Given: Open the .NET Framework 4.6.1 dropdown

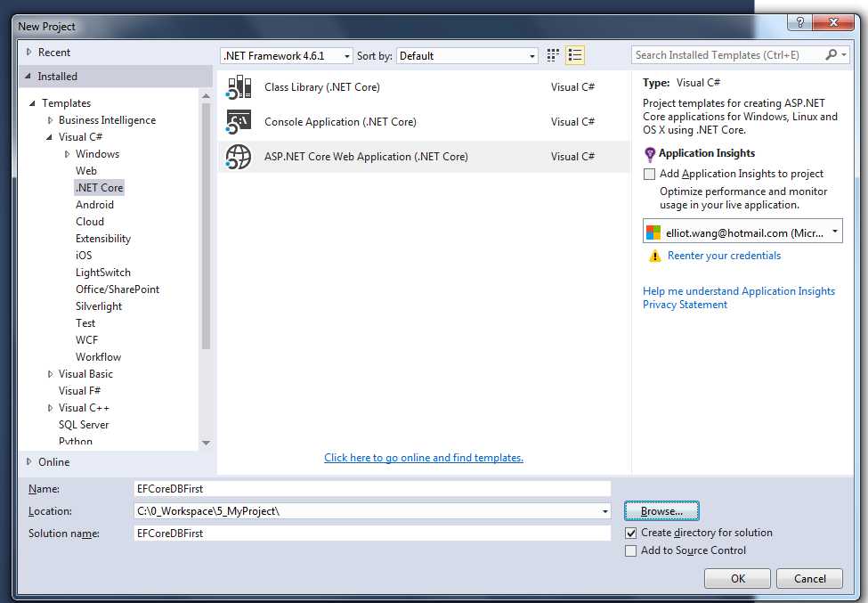Looking at the screenshot, I should pos(286,56).
